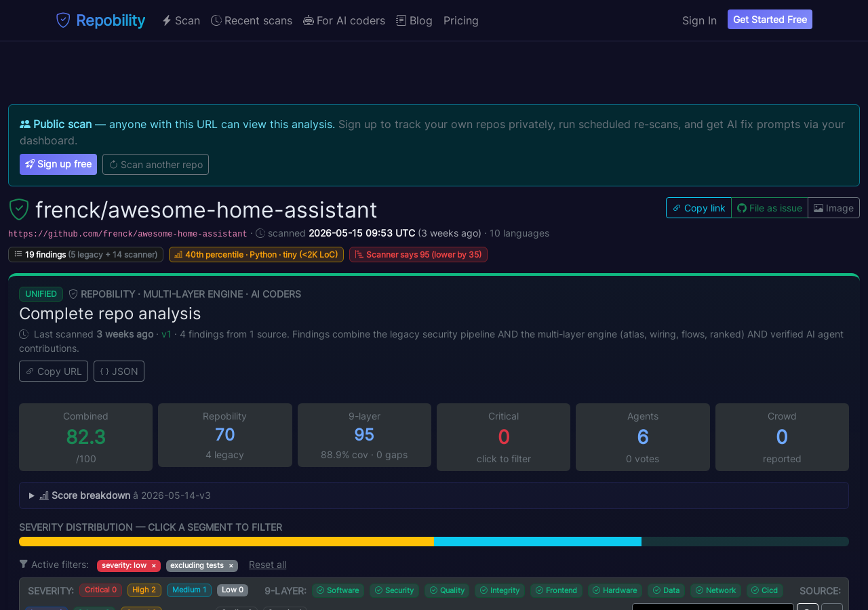
Task: Click the Scanner says 95 badge
Action: [418, 255]
